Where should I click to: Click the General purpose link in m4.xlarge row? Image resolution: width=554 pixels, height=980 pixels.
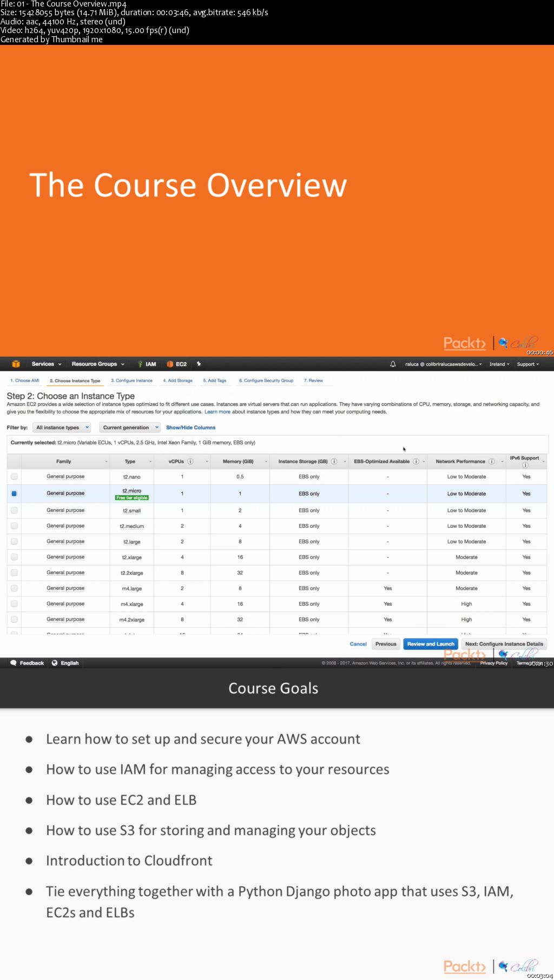65,604
